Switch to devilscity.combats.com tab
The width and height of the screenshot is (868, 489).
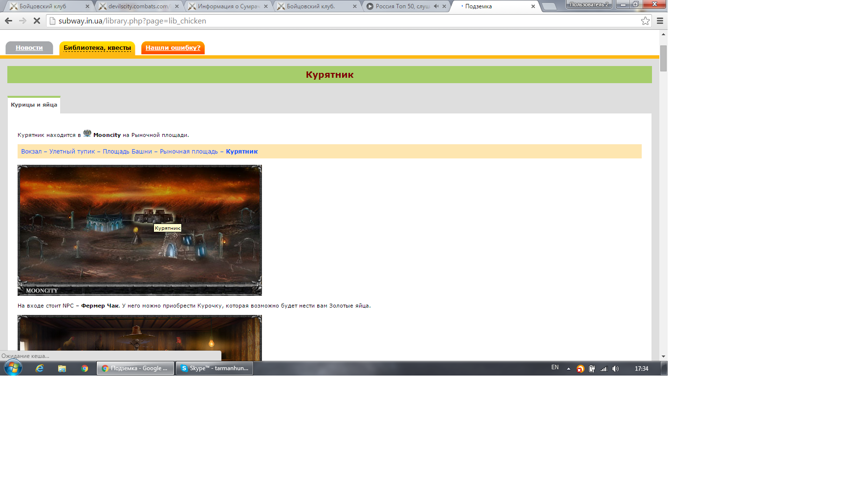click(x=138, y=6)
